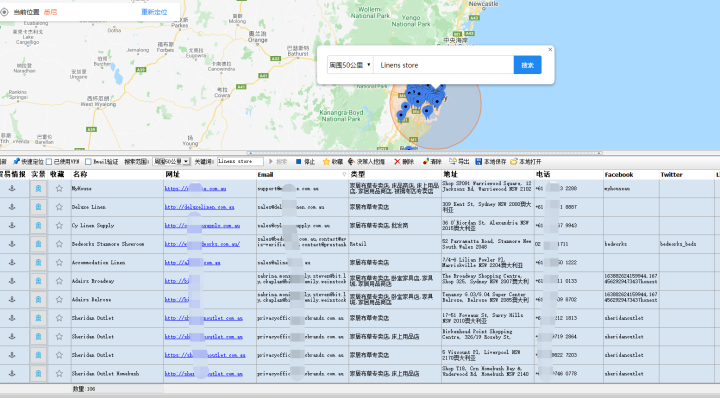Click the 快速定位 quick locate icon
The image size is (720, 398).
click(17, 162)
